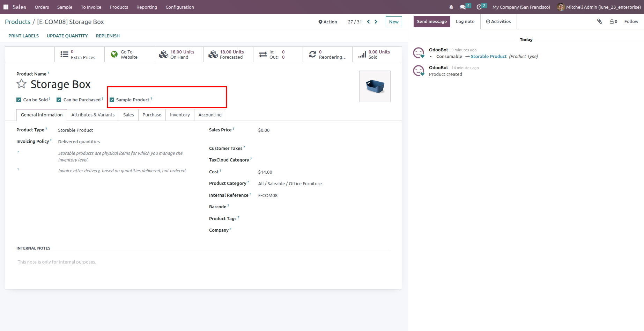Go back to Products breadcrumb

click(17, 22)
